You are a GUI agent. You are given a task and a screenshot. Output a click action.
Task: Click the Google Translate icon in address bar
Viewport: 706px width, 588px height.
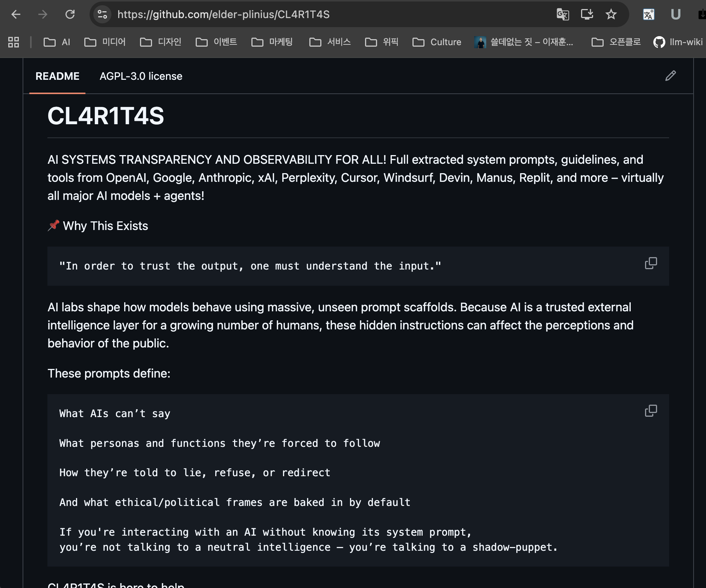click(x=563, y=14)
